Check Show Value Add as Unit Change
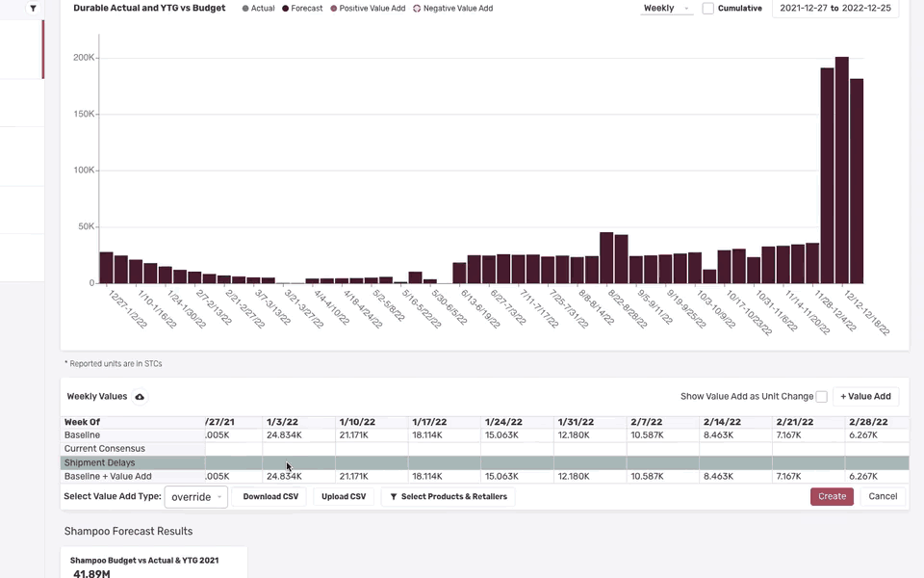Screen dimensions: 924x578 821,397
